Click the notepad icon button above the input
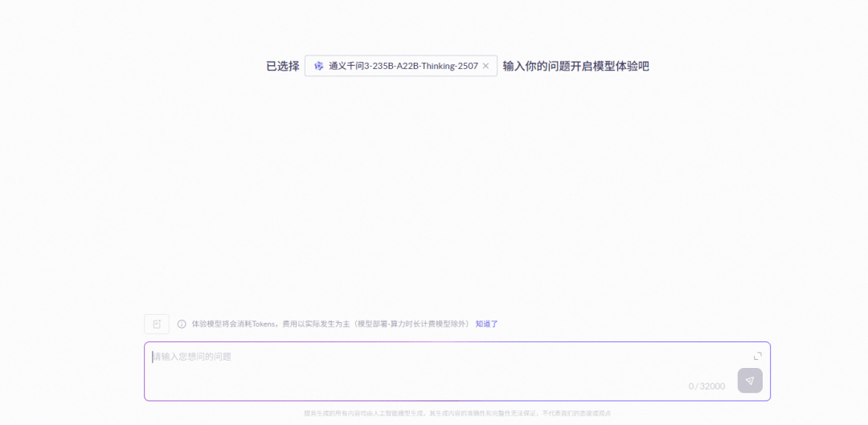 157,324
